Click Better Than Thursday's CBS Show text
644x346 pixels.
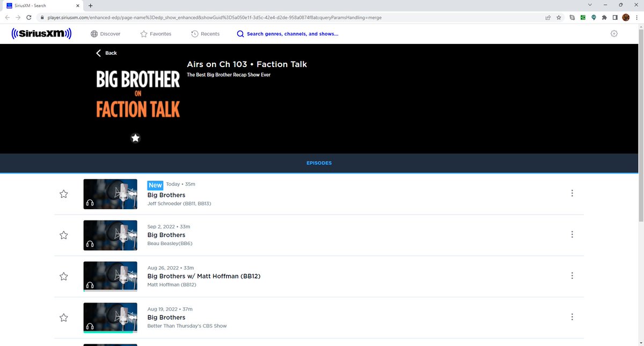[187, 326]
